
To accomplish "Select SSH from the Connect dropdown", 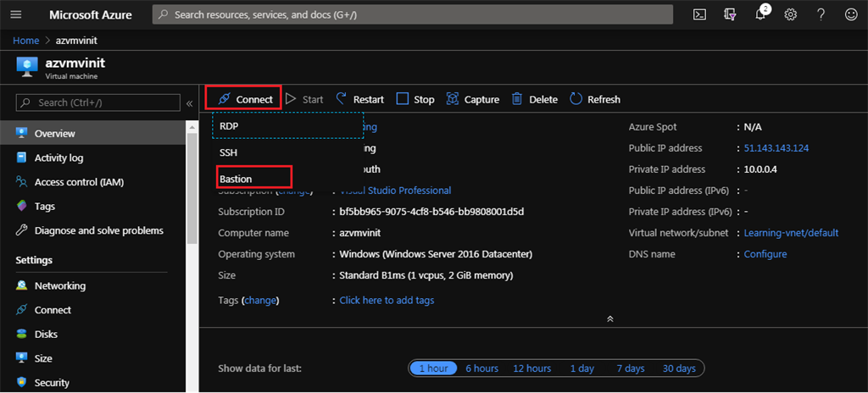I will pos(288,152).
